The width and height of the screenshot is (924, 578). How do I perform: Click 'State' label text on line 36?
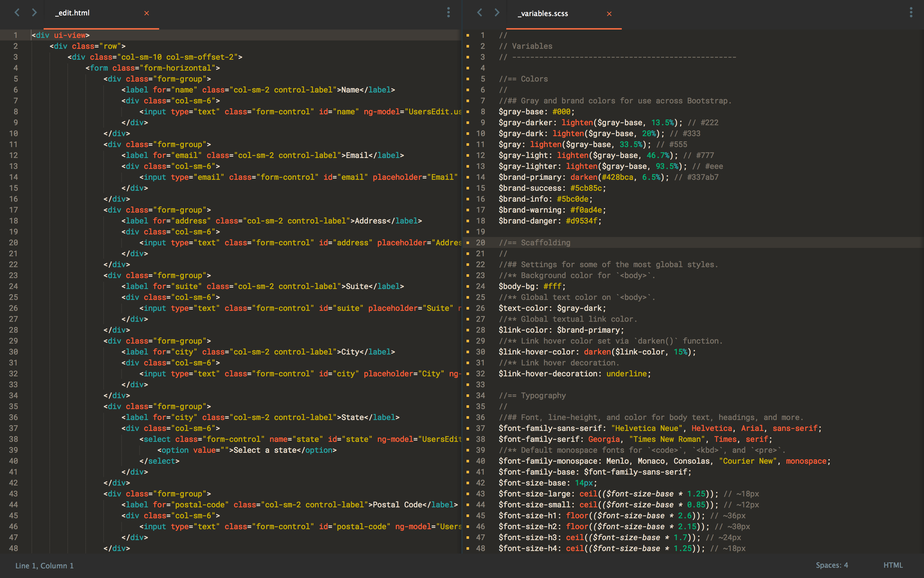tap(352, 417)
